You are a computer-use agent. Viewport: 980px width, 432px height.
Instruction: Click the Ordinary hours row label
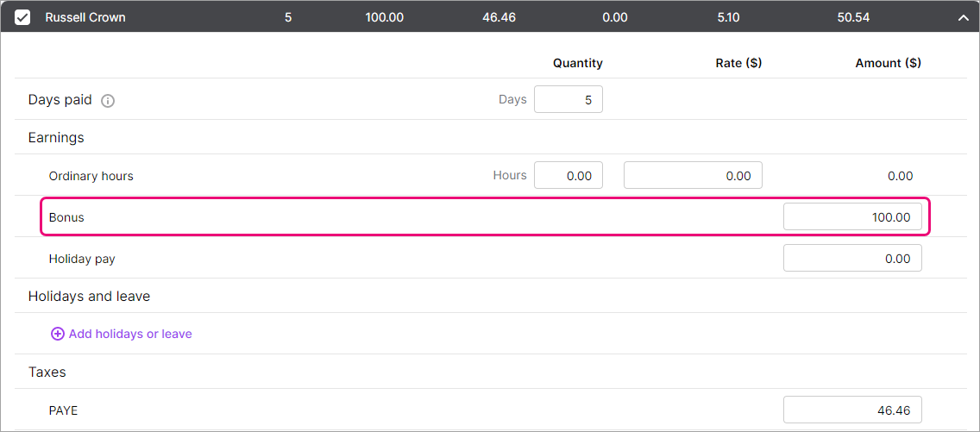[x=91, y=176]
